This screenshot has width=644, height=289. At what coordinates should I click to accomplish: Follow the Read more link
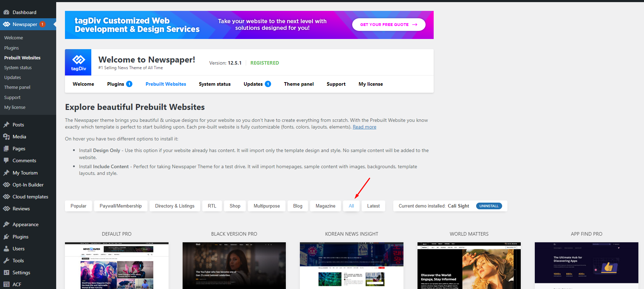point(364,127)
